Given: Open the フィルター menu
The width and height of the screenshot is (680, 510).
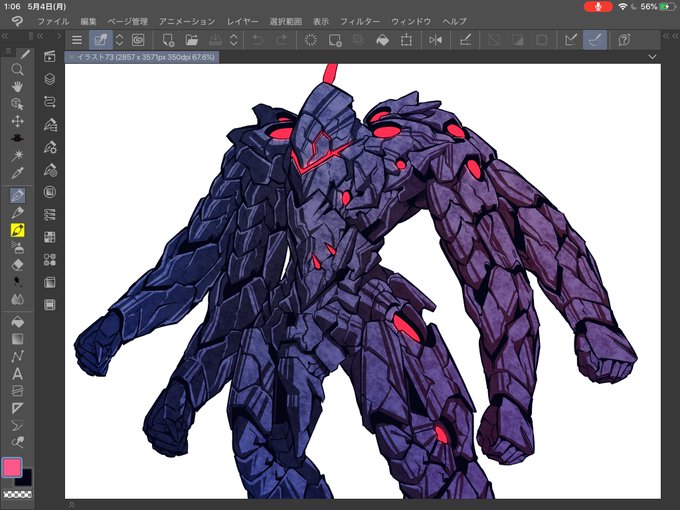Looking at the screenshot, I should tap(360, 21).
